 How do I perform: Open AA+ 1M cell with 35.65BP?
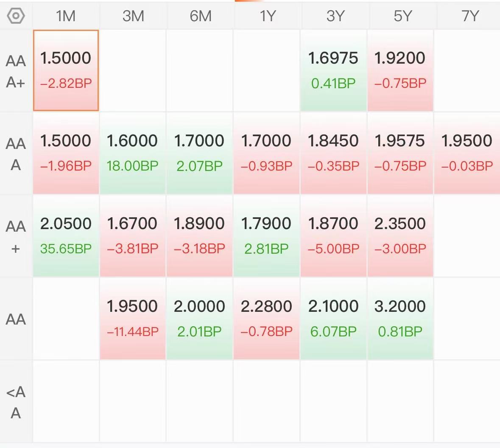pos(66,236)
